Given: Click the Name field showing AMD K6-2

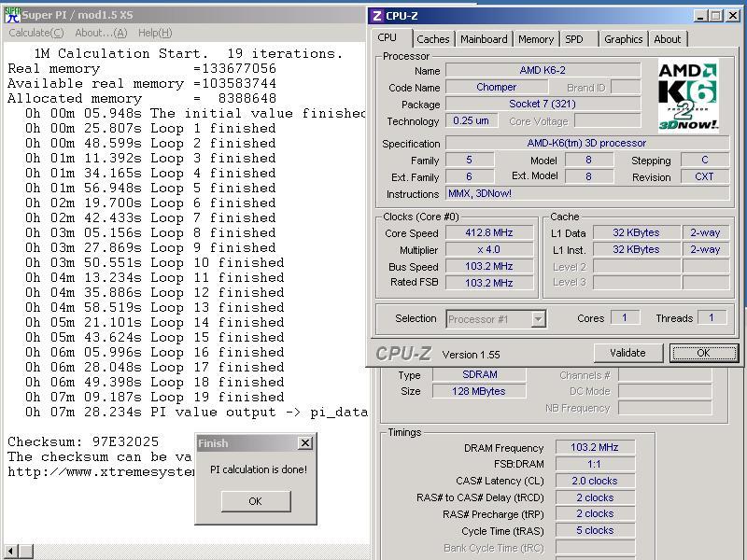Looking at the screenshot, I should [x=543, y=71].
